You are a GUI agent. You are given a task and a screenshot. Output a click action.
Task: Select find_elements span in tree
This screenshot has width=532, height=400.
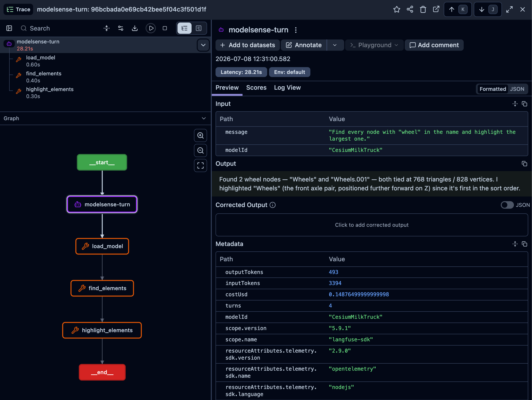[44, 77]
